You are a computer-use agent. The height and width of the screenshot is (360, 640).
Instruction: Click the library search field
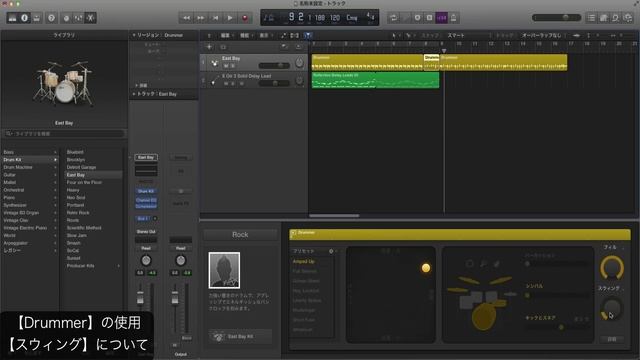[64, 133]
